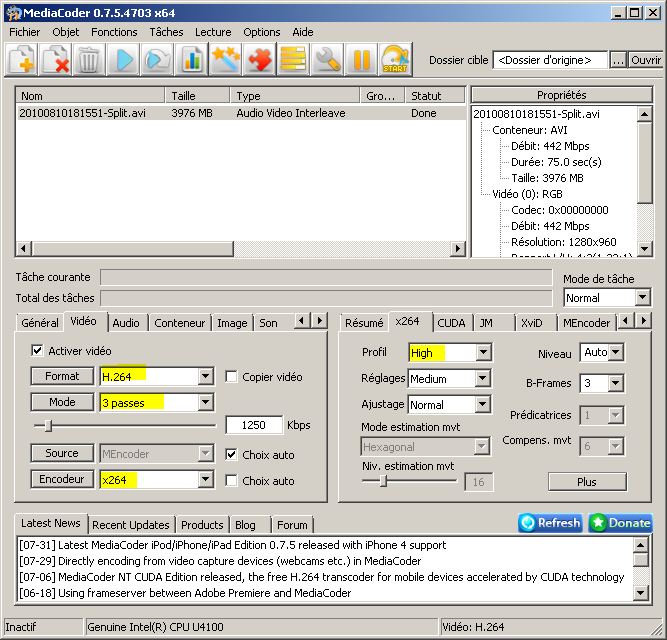Click the bar chart statistics icon
This screenshot has width=667, height=640.
click(x=191, y=60)
